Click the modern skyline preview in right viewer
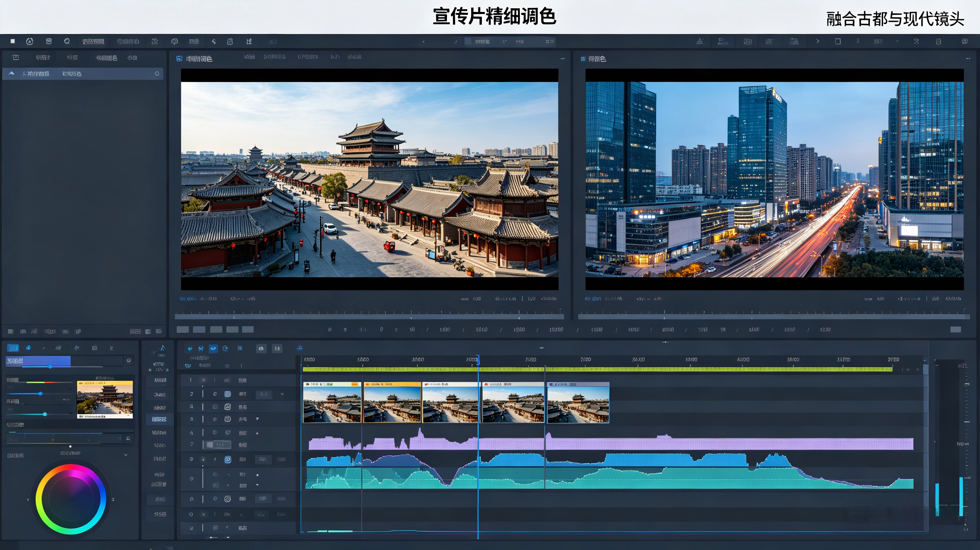980x550 pixels. click(774, 180)
